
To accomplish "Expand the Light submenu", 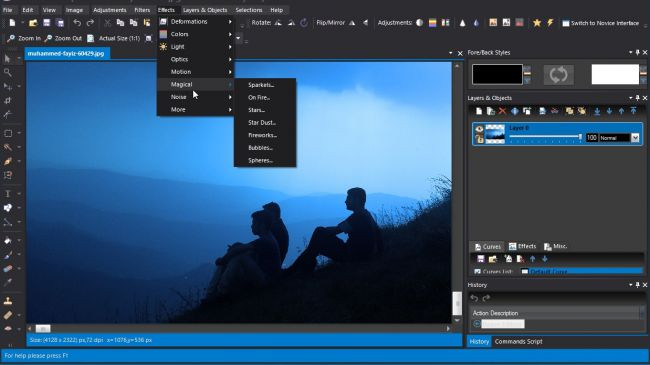I will [195, 47].
